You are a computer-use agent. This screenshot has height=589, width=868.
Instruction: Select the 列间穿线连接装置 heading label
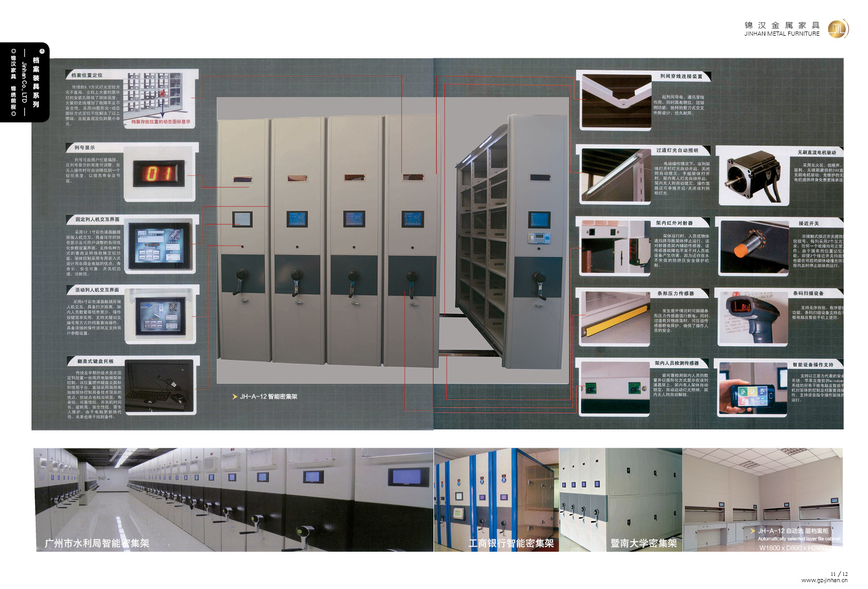681,77
